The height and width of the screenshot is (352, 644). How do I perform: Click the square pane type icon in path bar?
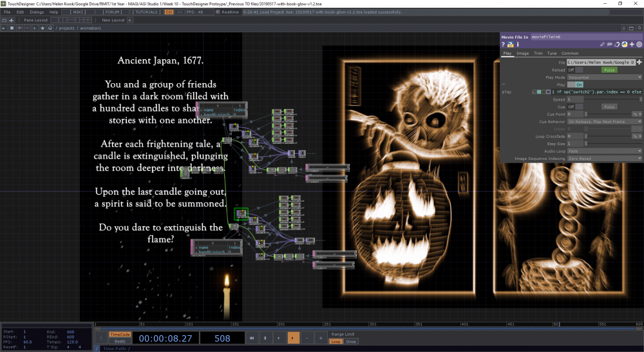(x=12, y=28)
